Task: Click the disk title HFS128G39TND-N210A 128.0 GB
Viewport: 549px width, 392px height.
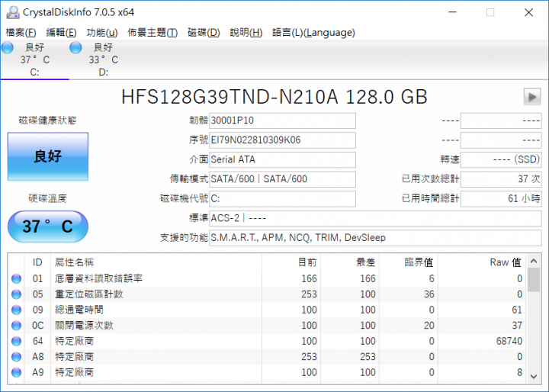Action: pos(274,97)
